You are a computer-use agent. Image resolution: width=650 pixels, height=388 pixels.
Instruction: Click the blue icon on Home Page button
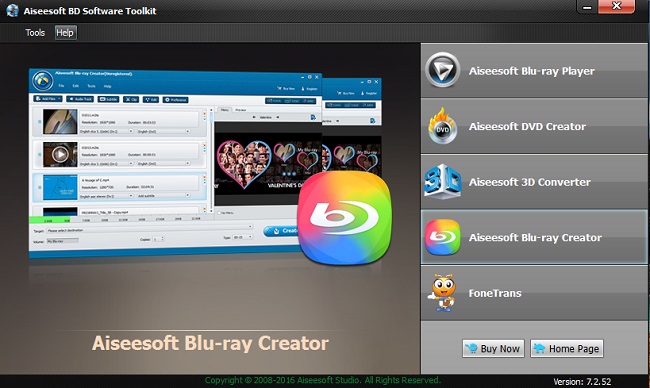click(539, 348)
